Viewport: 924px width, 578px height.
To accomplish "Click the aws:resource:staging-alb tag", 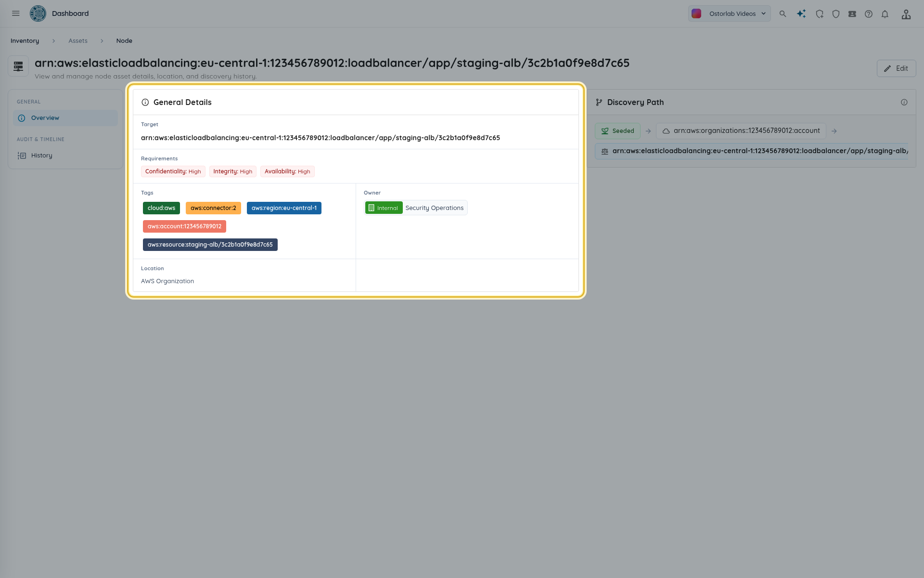I will [x=210, y=245].
